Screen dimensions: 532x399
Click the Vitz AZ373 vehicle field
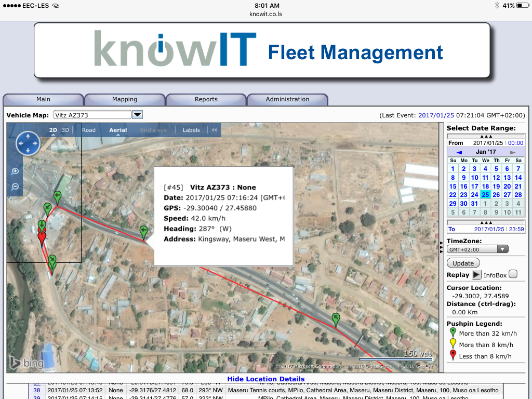point(92,115)
